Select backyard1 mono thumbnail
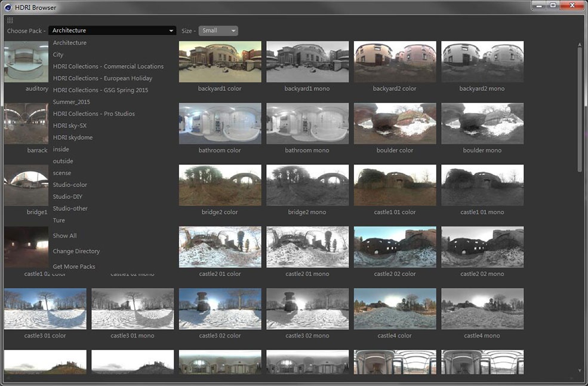The height and width of the screenshot is (386, 588). [x=307, y=62]
